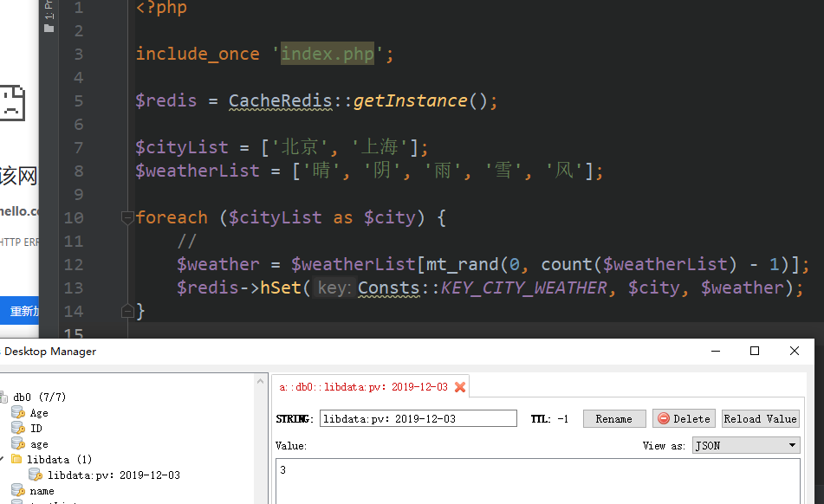Collapse the libdata namespace arrow

2,459
